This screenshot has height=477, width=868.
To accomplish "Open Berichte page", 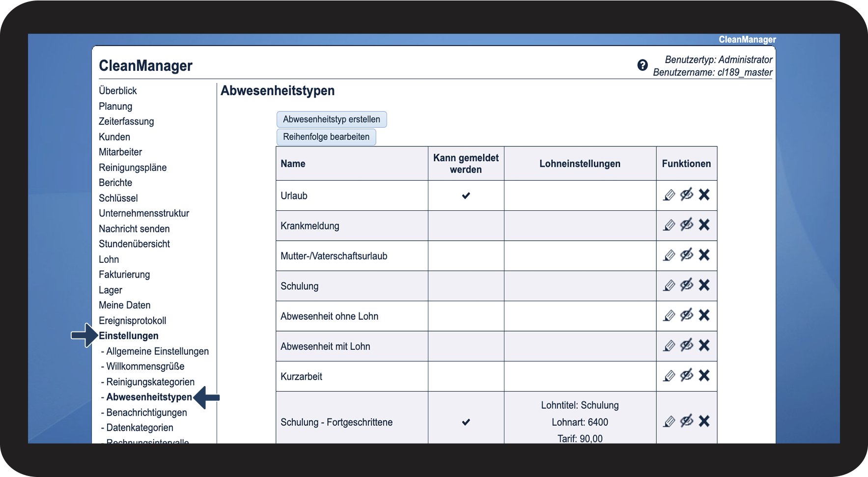I will (115, 183).
